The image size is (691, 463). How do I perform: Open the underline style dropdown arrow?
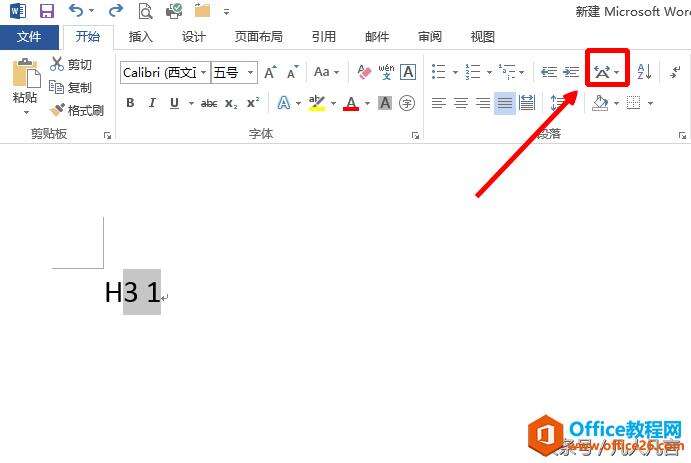[191, 104]
